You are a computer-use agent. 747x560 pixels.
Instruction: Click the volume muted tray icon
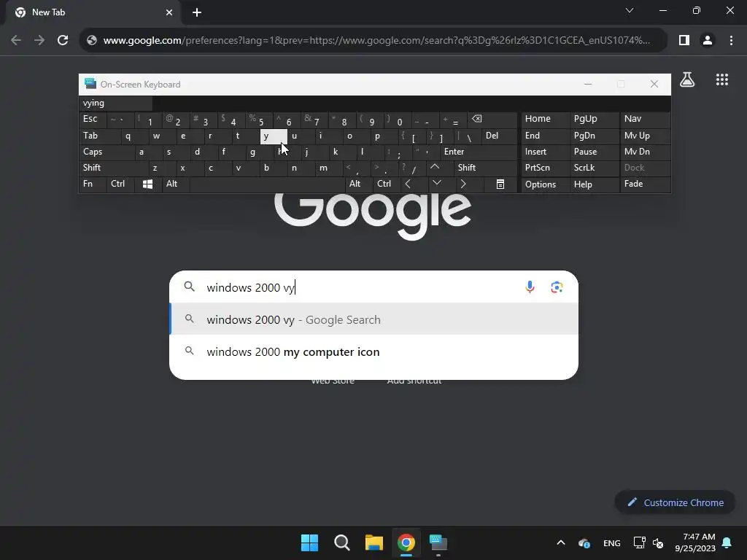point(658,542)
